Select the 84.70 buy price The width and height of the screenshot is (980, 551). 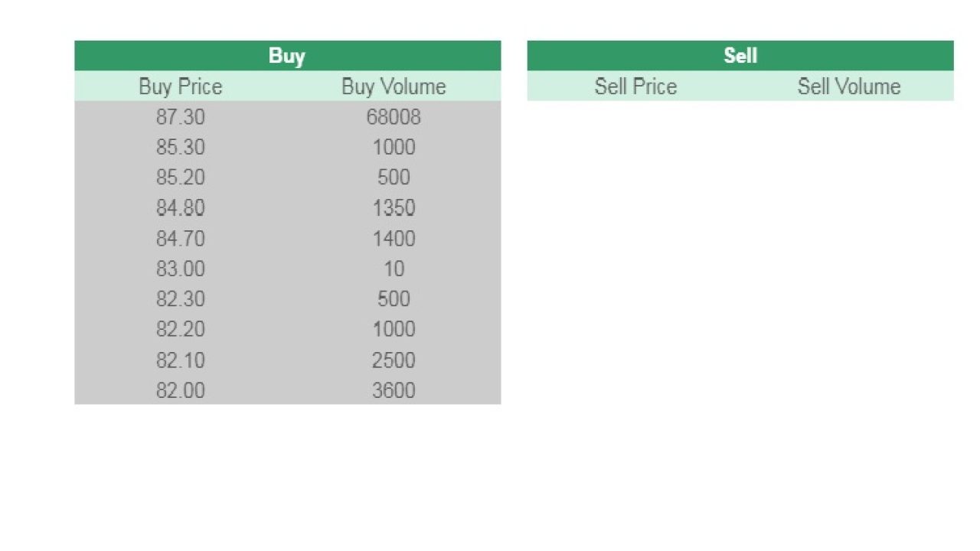[181, 239]
